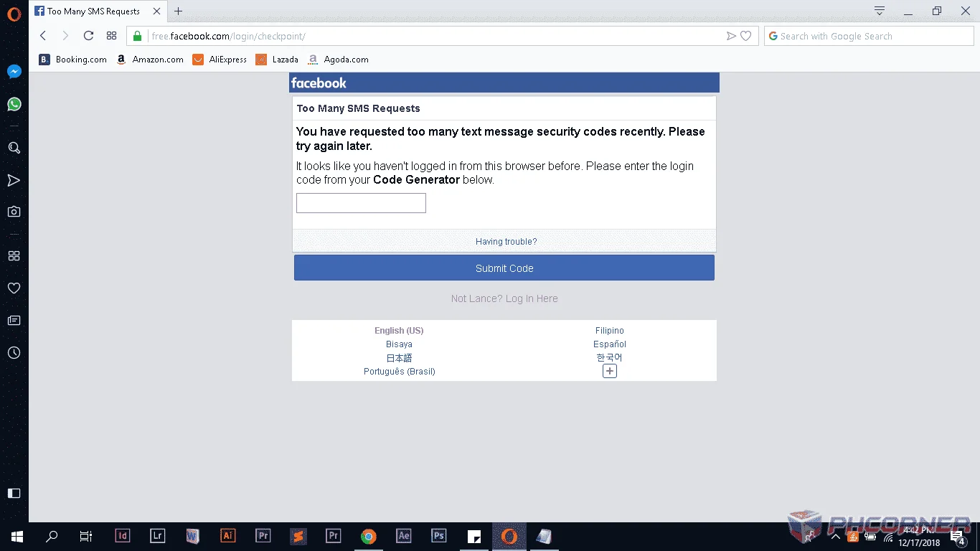Switch language to 日本語

399,357
